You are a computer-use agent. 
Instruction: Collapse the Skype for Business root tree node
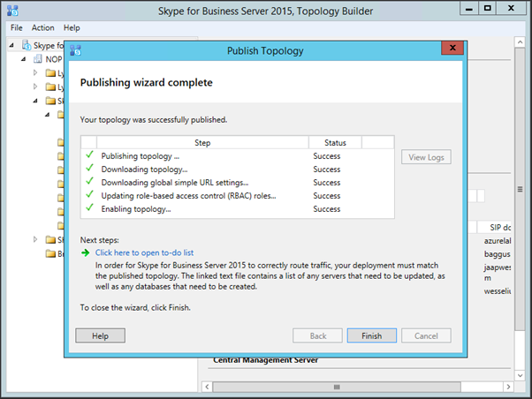(11, 45)
